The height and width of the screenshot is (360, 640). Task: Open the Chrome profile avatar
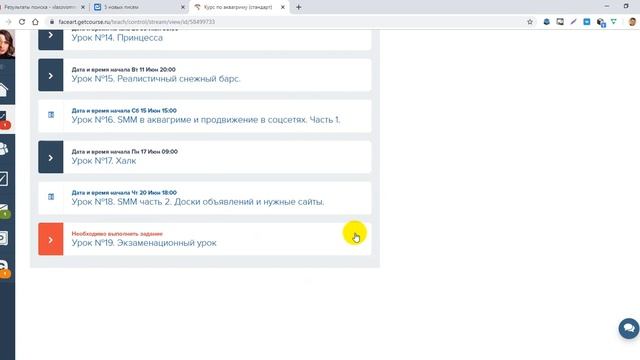tap(632, 22)
